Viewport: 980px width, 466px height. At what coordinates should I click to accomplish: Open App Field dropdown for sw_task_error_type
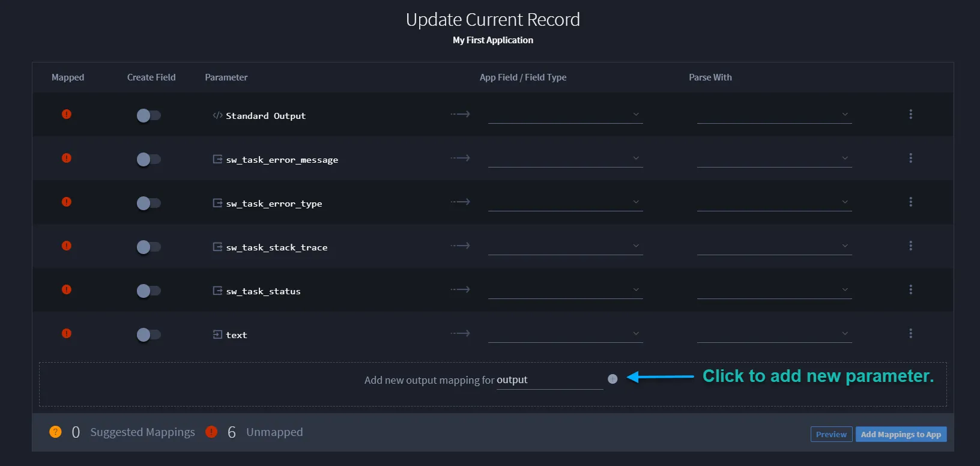pyautogui.click(x=566, y=202)
